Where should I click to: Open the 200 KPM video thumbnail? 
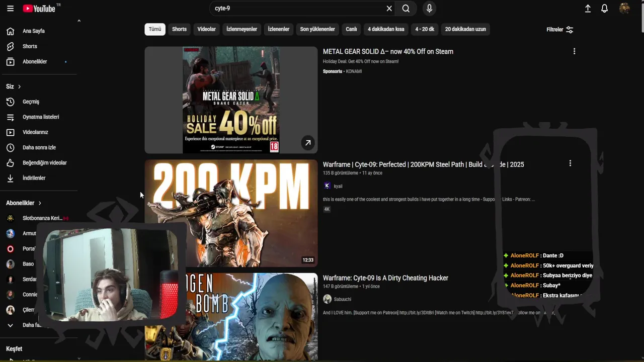pos(231,213)
